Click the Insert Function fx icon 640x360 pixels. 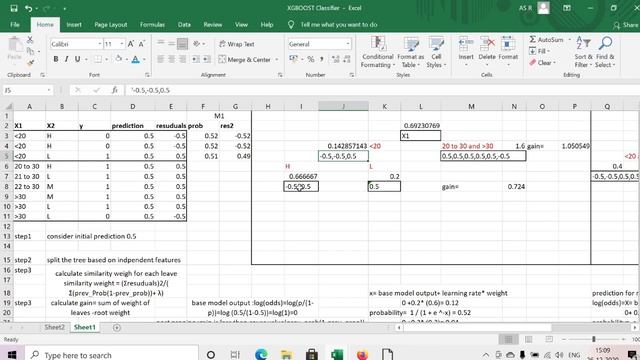[x=115, y=90]
